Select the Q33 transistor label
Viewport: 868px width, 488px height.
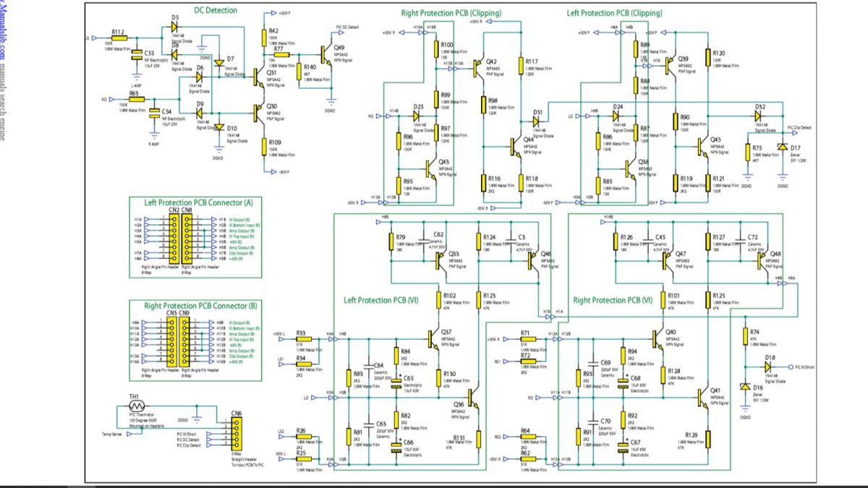point(454,254)
